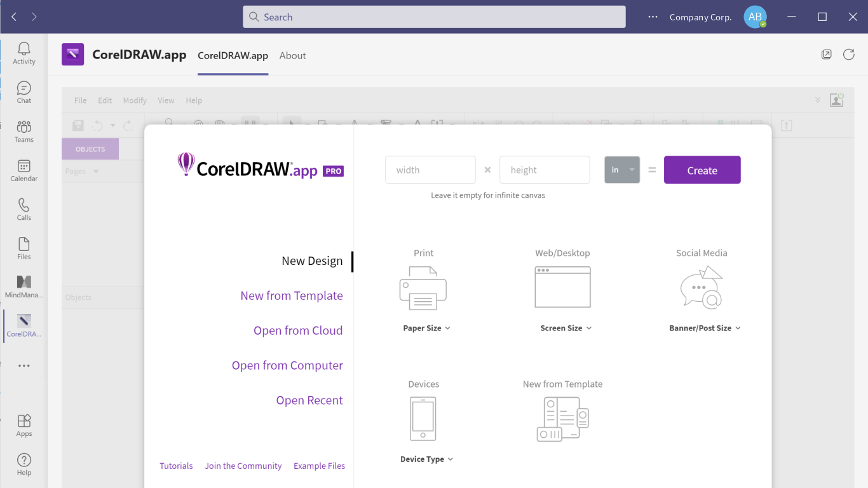Select the OBJECTS panel tab

click(90, 149)
